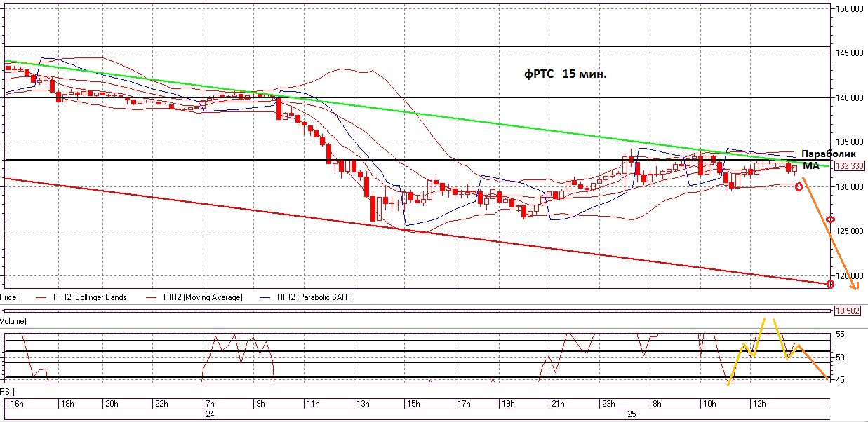Click the date label 25 on timeline

pyautogui.click(x=630, y=414)
